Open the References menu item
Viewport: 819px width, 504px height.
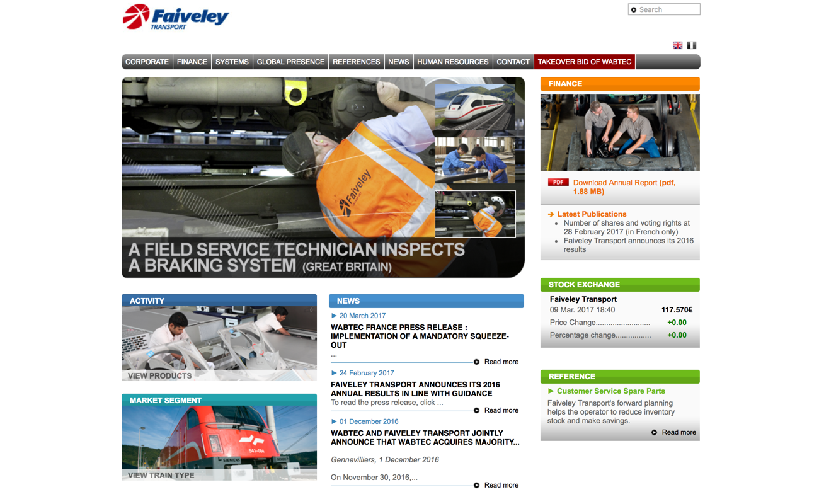[x=357, y=62]
